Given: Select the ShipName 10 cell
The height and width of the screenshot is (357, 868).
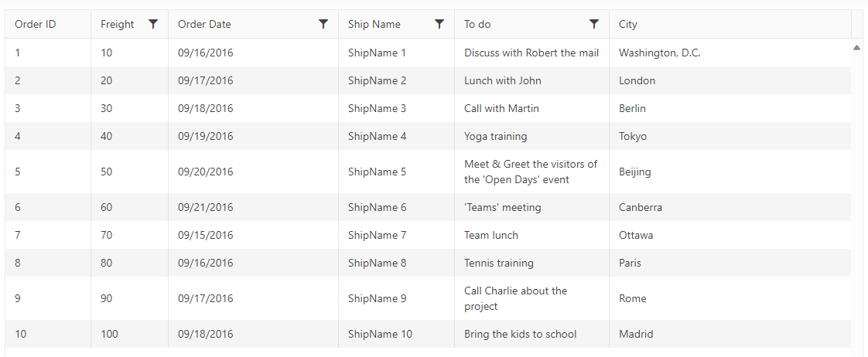Looking at the screenshot, I should pyautogui.click(x=396, y=334).
